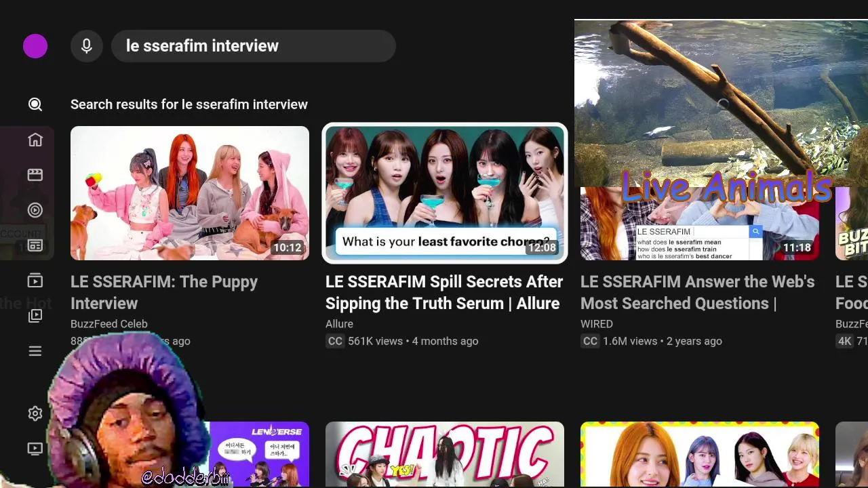Open the CHAOTIC video thumbnail
Viewport: 868px width, 488px height.
[x=445, y=454]
